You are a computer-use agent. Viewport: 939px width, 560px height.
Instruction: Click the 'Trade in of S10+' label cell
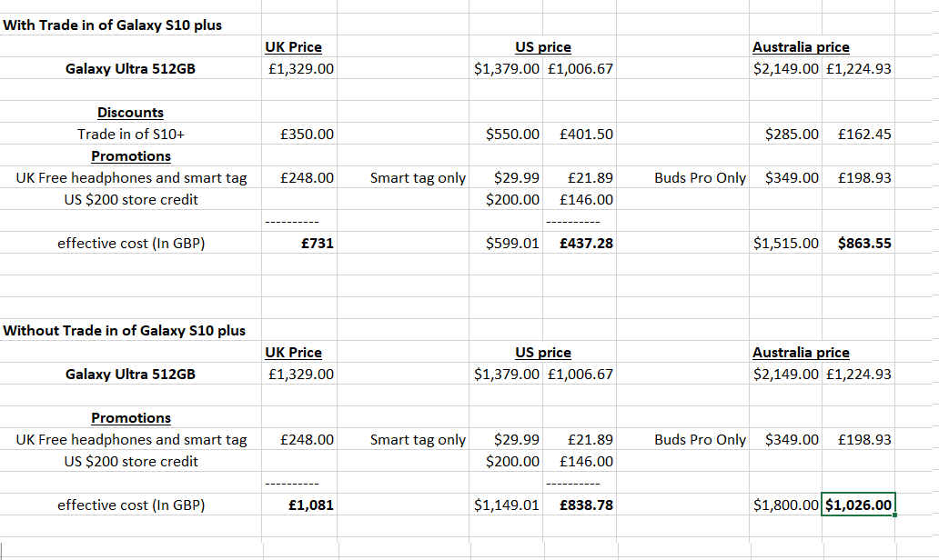coord(130,134)
